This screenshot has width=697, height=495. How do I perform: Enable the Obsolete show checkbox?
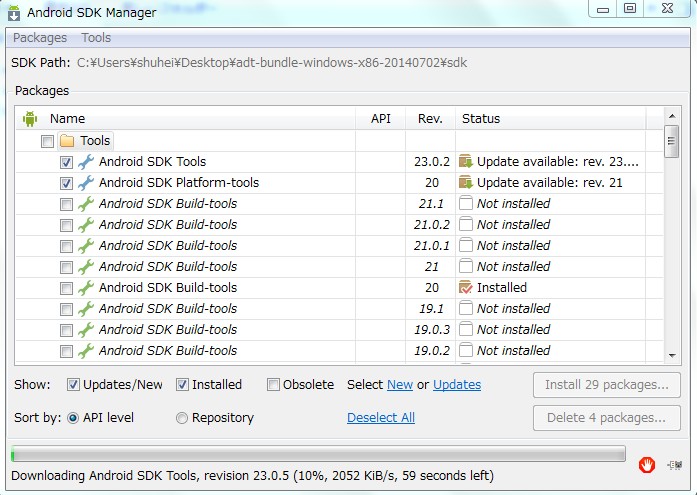pyautogui.click(x=273, y=385)
